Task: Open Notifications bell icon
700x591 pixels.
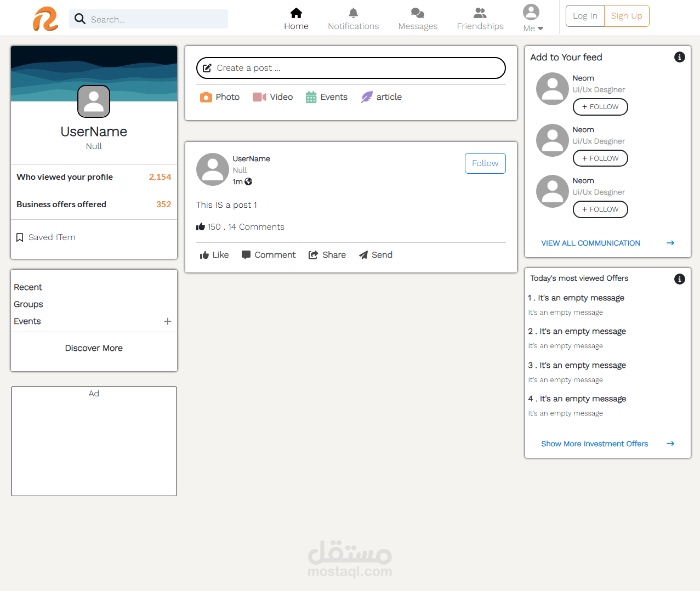Action: click(353, 12)
